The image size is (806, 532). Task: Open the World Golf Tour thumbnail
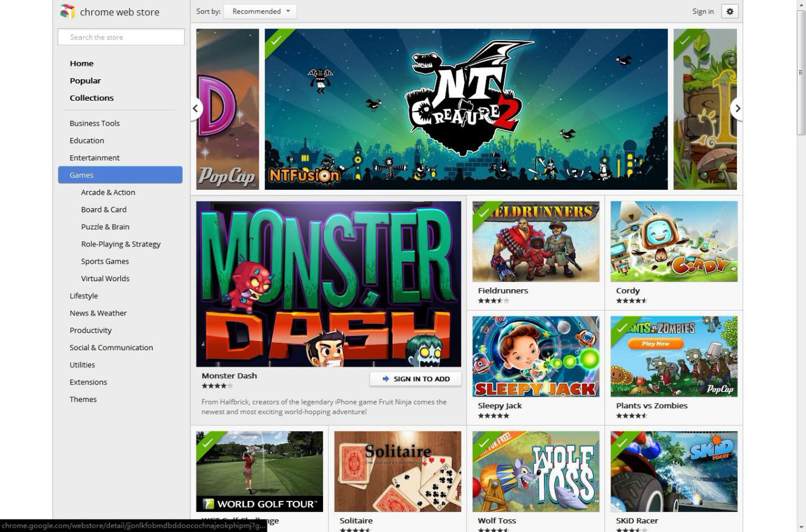pyautogui.click(x=260, y=472)
